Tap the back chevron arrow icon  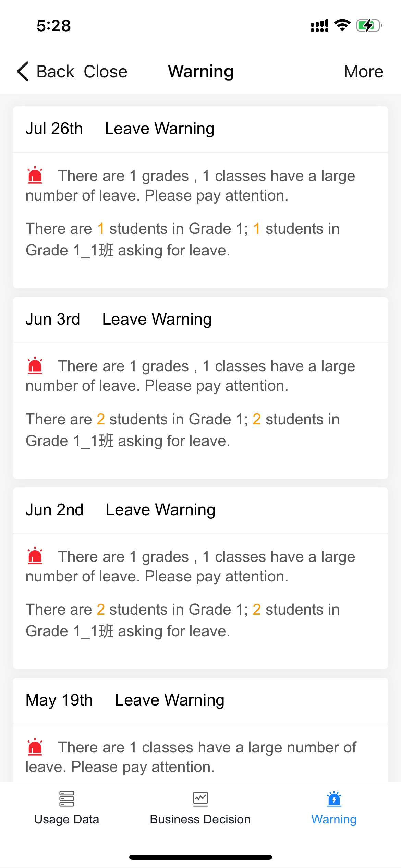click(x=23, y=71)
